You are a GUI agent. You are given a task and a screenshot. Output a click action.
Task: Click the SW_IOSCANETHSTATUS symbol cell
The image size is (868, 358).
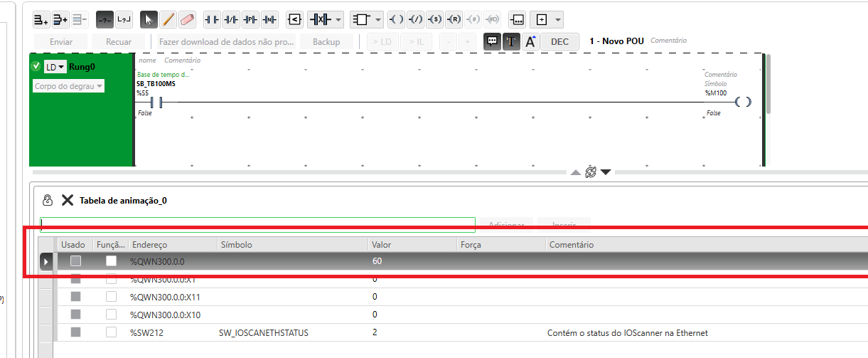(264, 332)
